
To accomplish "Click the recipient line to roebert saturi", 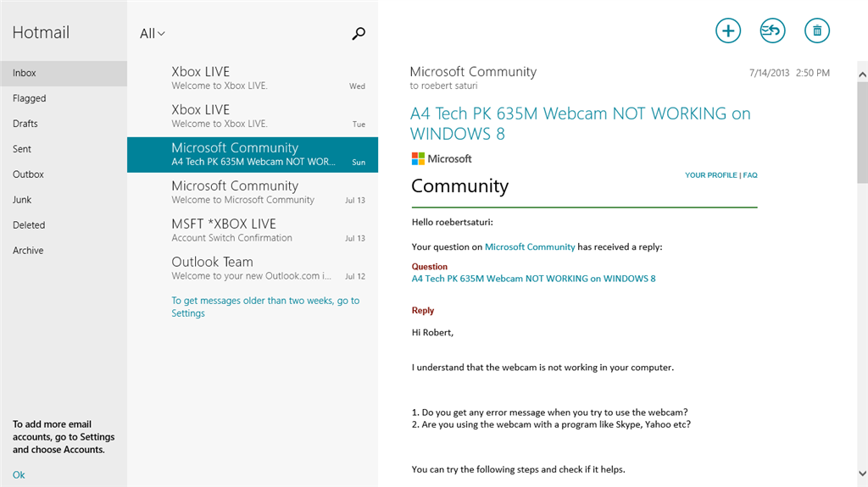I will click(443, 86).
